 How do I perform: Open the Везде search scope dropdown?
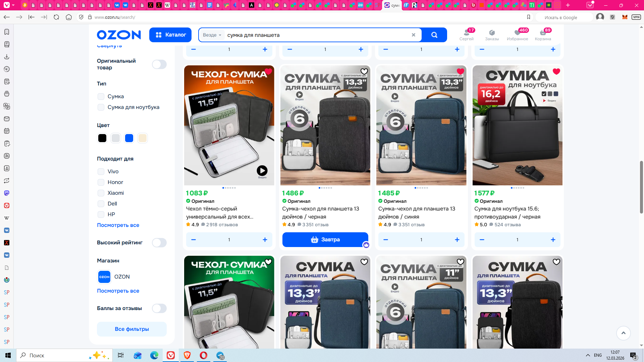[x=212, y=35]
